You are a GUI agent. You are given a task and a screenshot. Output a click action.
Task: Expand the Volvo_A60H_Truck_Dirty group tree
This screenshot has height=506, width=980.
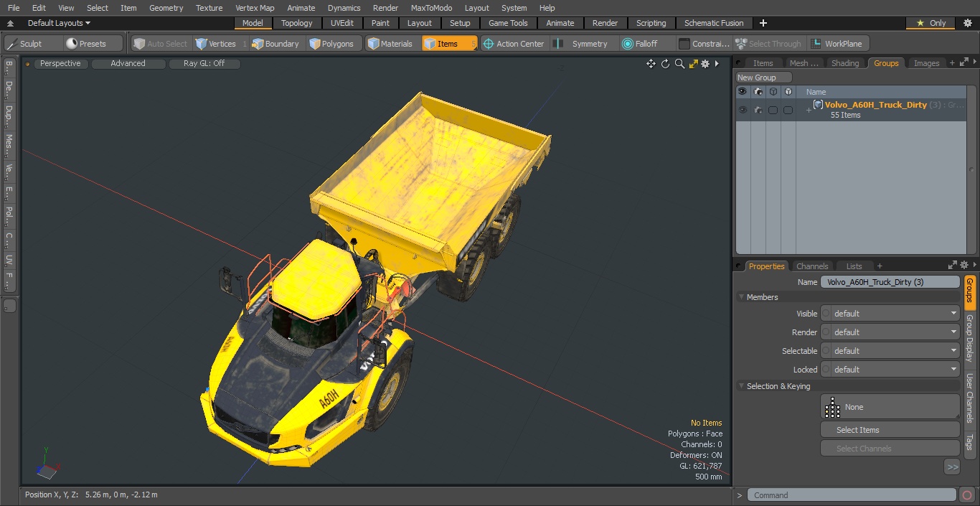coord(809,110)
